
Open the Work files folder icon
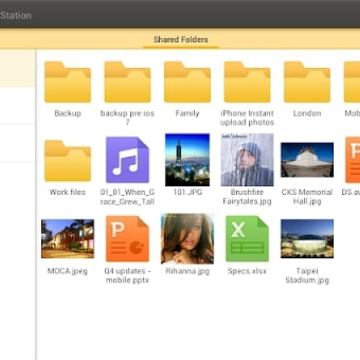click(x=67, y=161)
